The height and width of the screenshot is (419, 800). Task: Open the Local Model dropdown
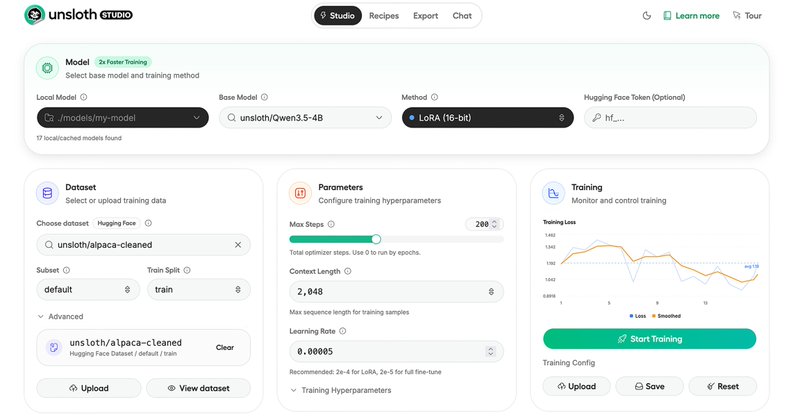(x=122, y=117)
